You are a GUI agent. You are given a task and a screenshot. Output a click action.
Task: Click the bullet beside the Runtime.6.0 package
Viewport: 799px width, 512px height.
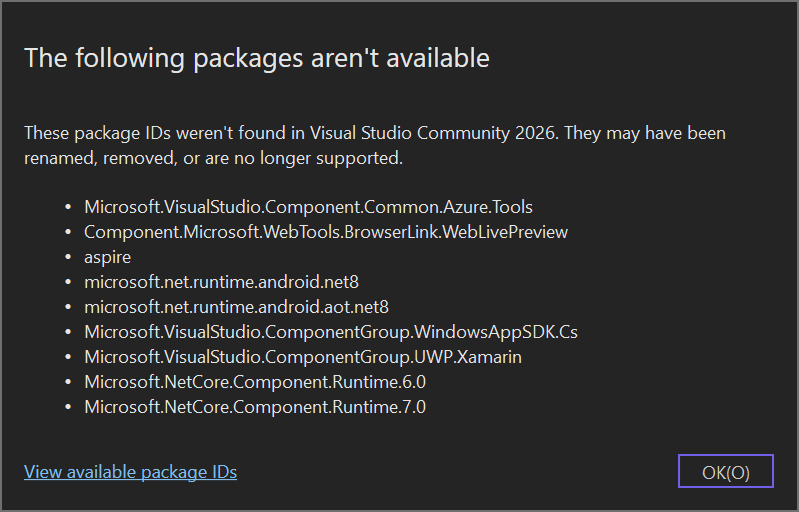click(68, 382)
